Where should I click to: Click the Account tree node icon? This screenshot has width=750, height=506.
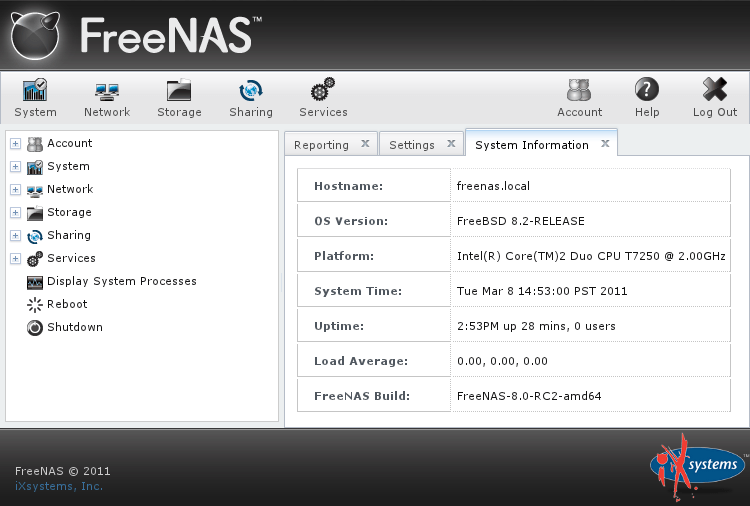(35, 143)
